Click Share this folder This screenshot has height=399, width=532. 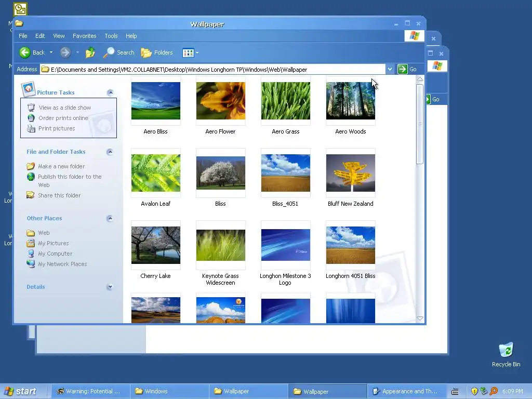(x=59, y=195)
